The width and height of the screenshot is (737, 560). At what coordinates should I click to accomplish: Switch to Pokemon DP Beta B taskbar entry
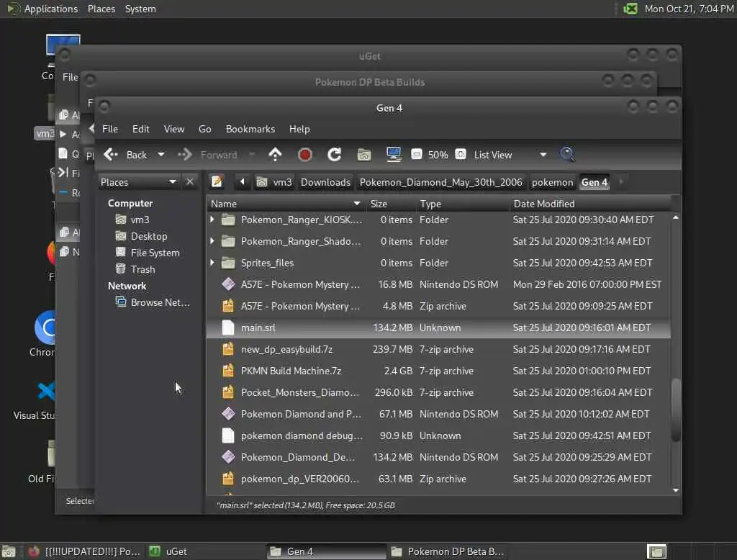[448, 551]
